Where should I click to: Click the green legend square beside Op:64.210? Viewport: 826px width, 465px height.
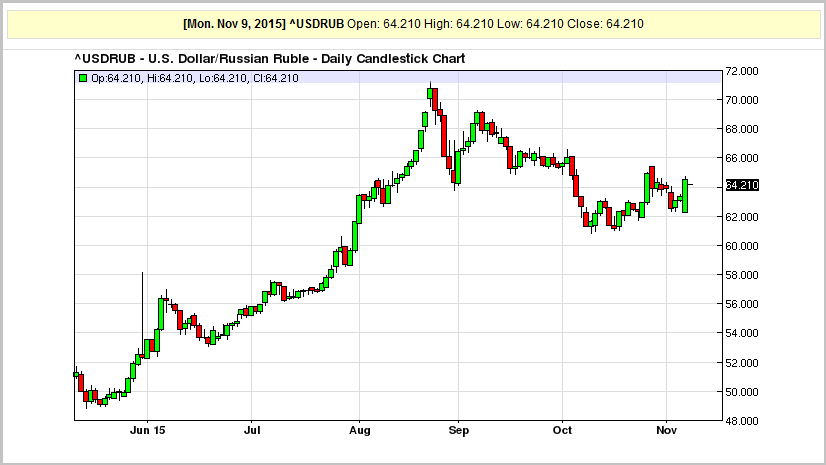pyautogui.click(x=83, y=78)
